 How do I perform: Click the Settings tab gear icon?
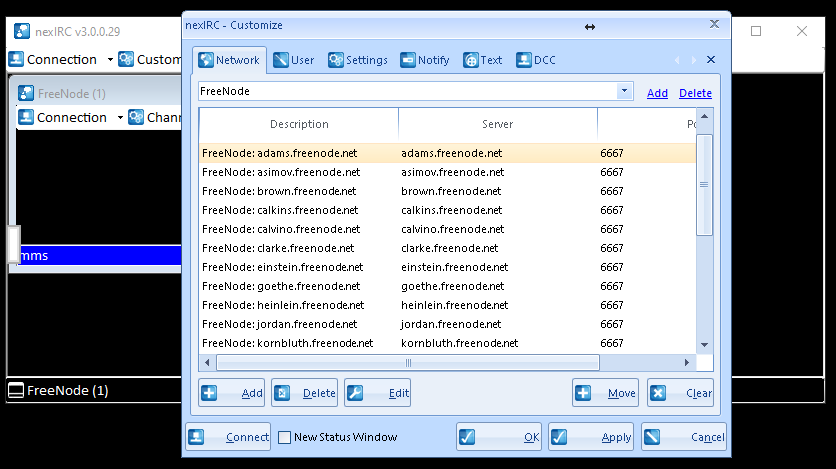(336, 60)
